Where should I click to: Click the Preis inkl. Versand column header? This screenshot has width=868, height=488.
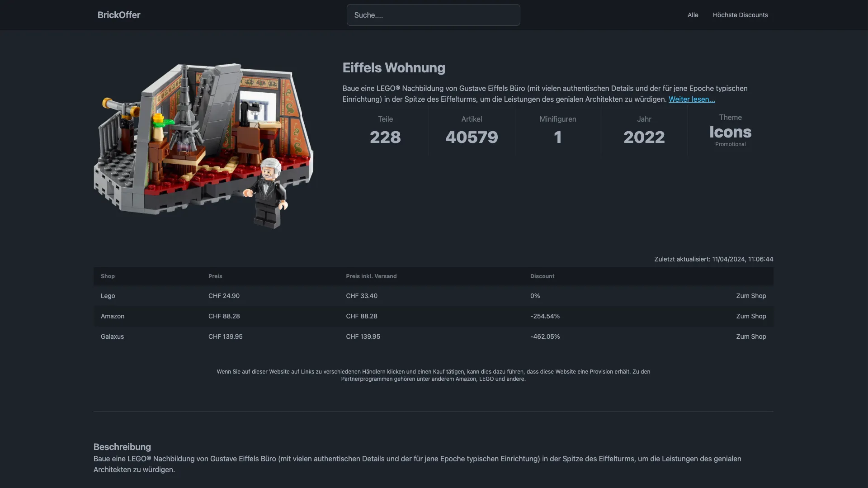[371, 276]
